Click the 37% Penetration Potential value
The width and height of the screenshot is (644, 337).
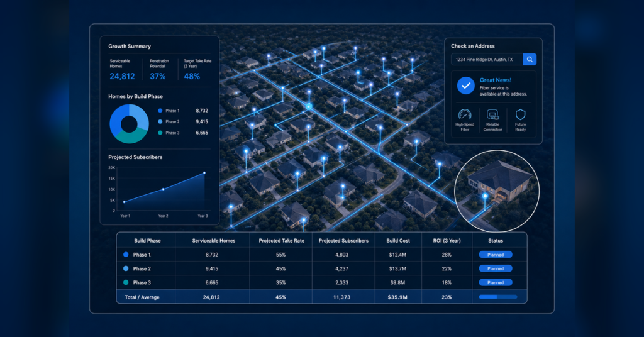tap(158, 76)
